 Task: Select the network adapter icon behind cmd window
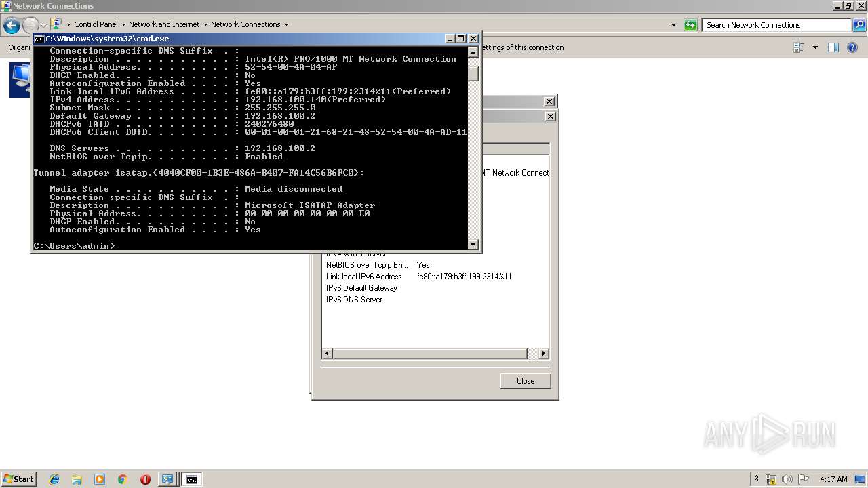pyautogui.click(x=20, y=80)
